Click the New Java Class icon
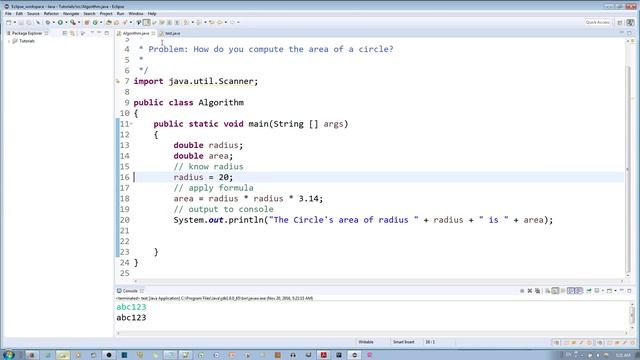This screenshot has width=640, height=360. (x=95, y=22)
